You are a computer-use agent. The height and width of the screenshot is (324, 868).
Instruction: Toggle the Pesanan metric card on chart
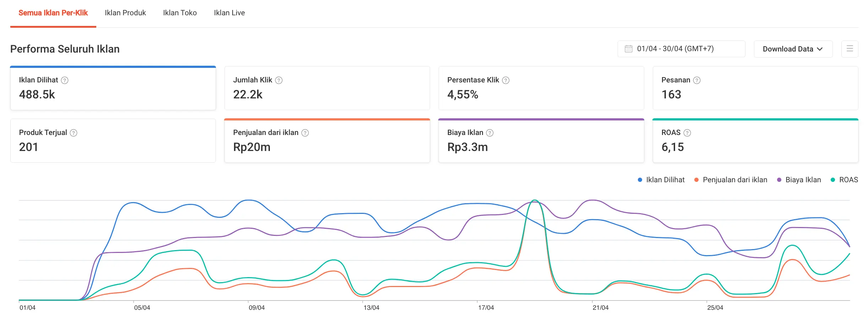[755, 88]
